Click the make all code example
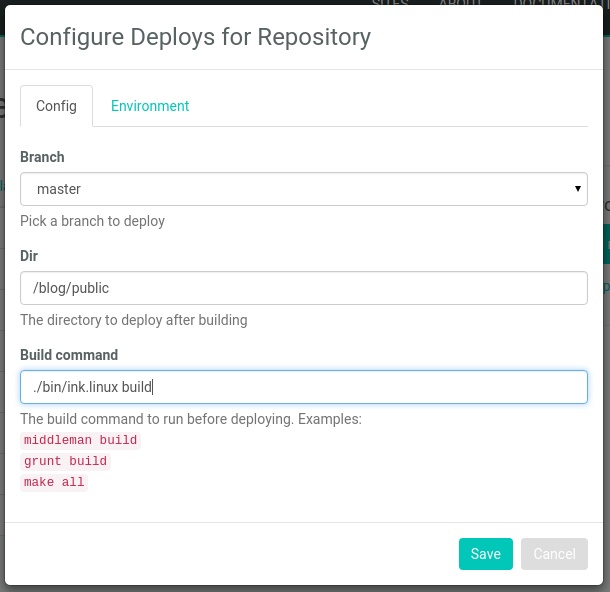The width and height of the screenshot is (610, 592). click(x=54, y=482)
